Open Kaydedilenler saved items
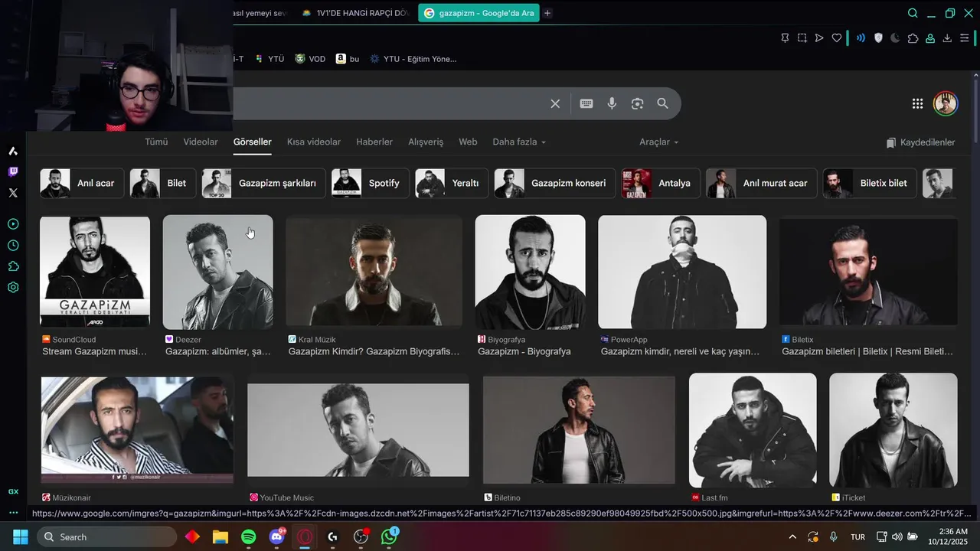The height and width of the screenshot is (551, 980). coord(920,142)
